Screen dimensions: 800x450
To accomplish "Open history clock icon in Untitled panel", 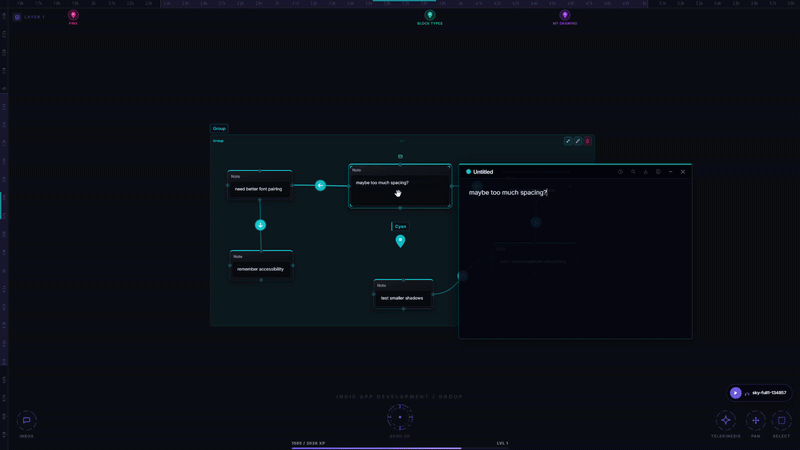I will tap(620, 172).
